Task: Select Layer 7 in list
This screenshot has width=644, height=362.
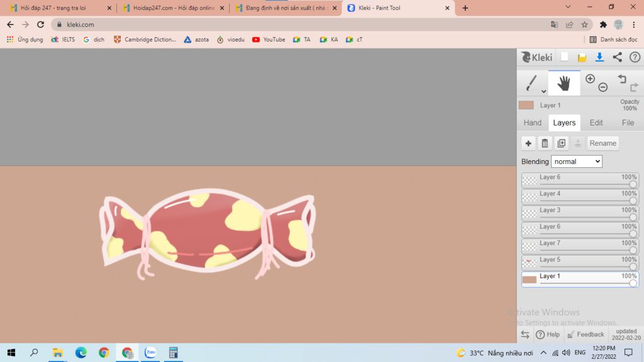Action: pos(580,246)
